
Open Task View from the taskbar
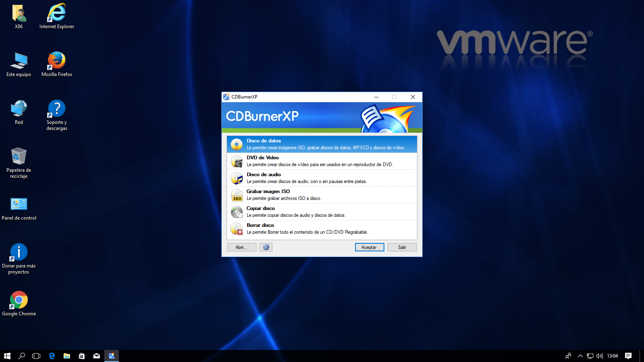point(36,356)
